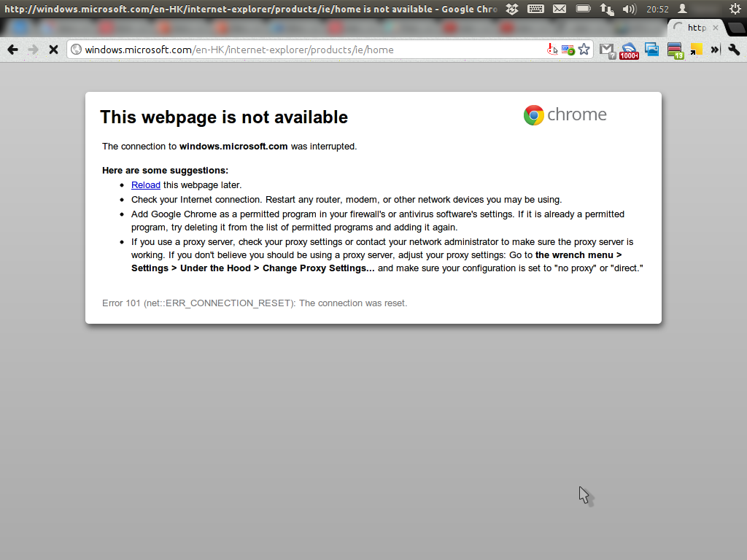The width and height of the screenshot is (747, 560).
Task: Open the sound volume indicator
Action: [x=630, y=9]
